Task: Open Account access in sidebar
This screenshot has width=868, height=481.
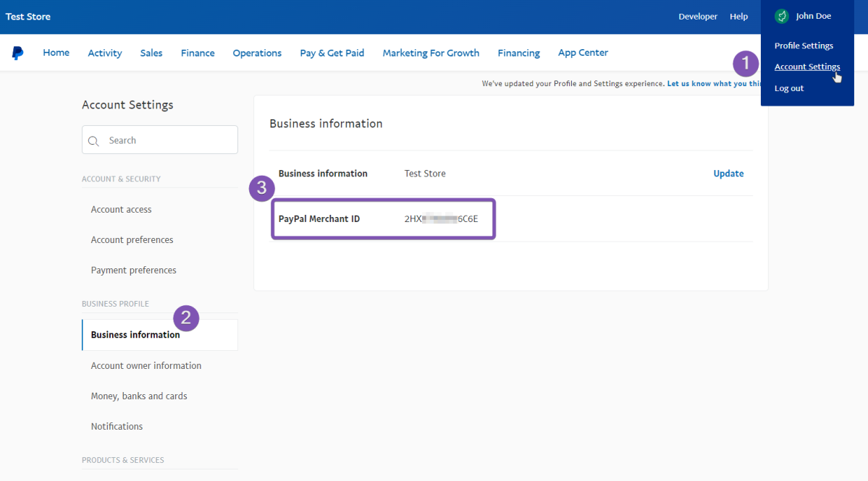Action: pos(121,210)
